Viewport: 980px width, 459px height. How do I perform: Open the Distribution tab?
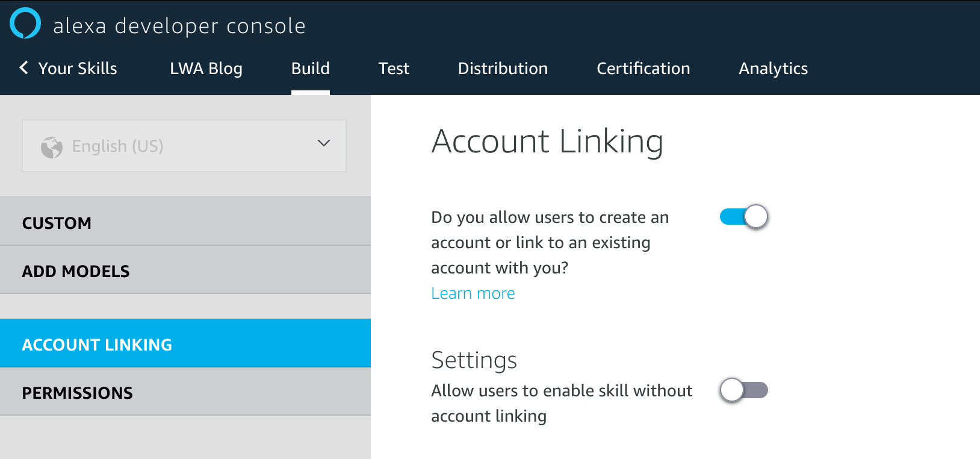503,68
